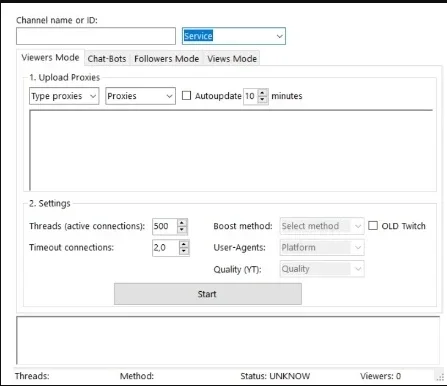Click the Status: UNKNOW status bar text

[x=275, y=376]
